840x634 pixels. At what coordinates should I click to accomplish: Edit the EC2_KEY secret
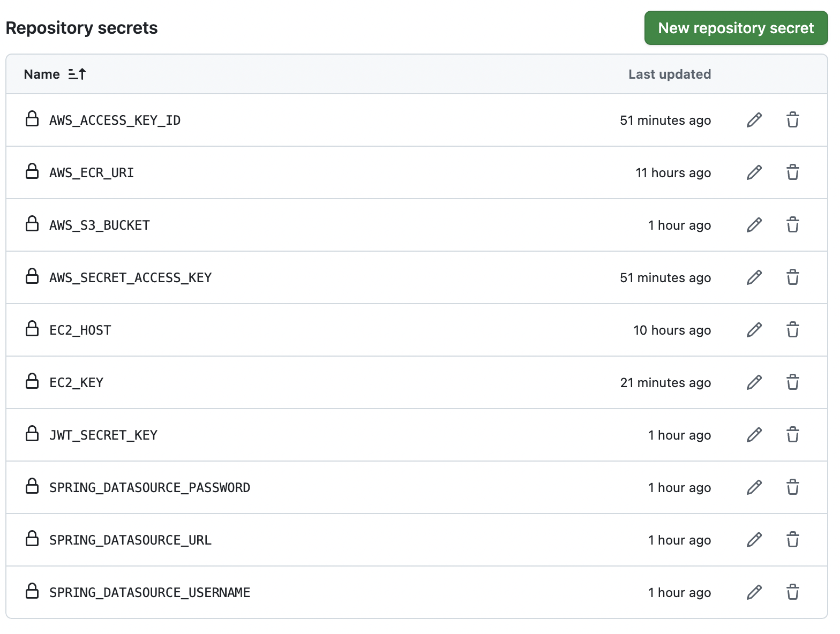[x=754, y=382]
